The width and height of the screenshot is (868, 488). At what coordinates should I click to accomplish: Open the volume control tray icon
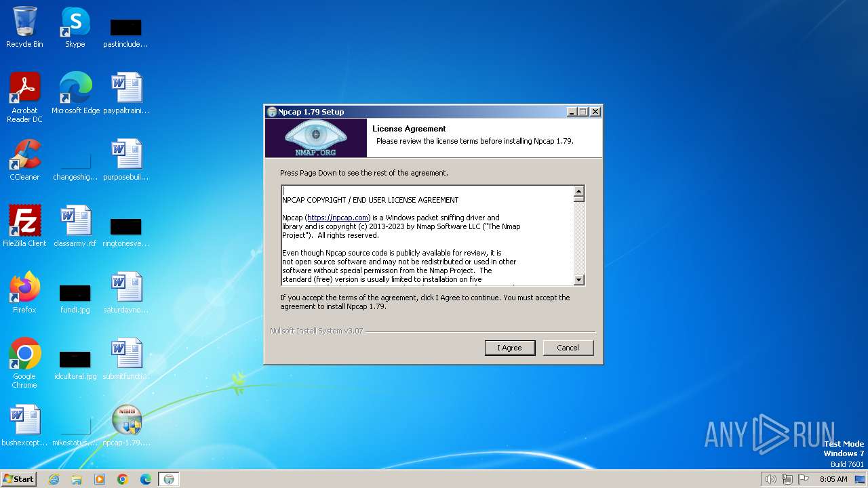(x=770, y=479)
